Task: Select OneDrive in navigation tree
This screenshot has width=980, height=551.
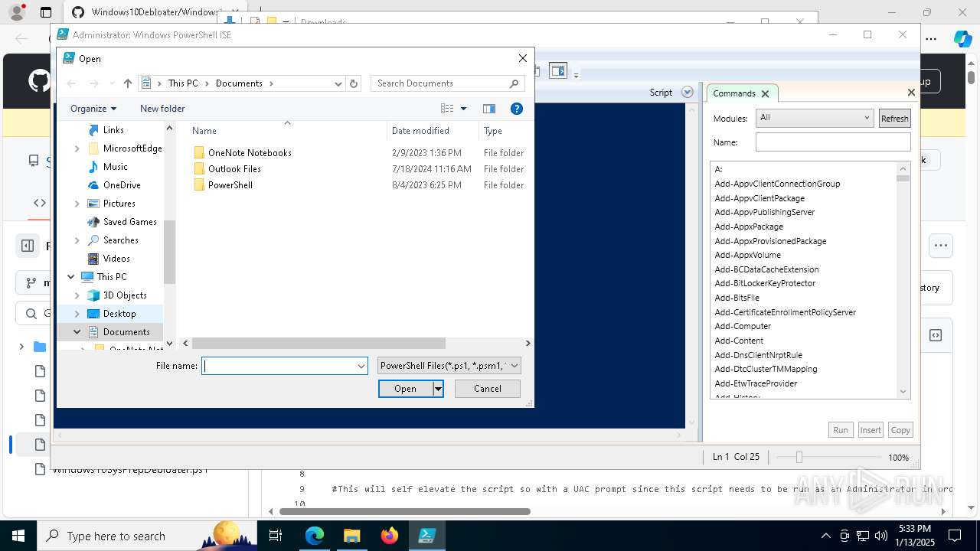Action: click(x=122, y=185)
